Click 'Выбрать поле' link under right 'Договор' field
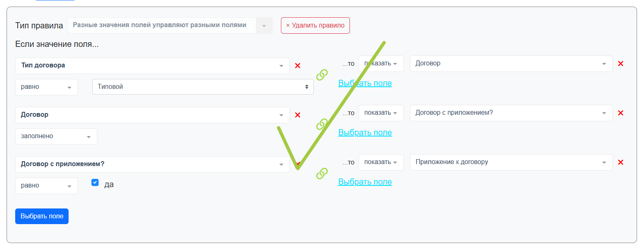This screenshot has height=250, width=644. 365,83
